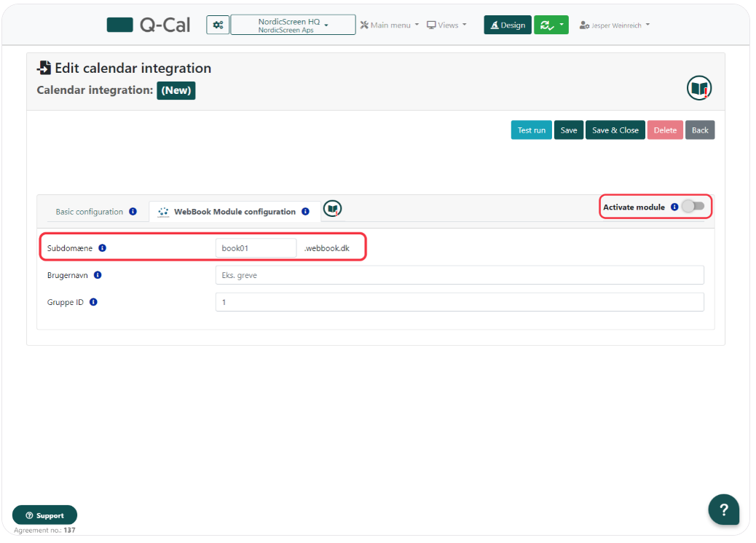This screenshot has height=543, width=756.
Task: Click the Support button
Action: 44,515
